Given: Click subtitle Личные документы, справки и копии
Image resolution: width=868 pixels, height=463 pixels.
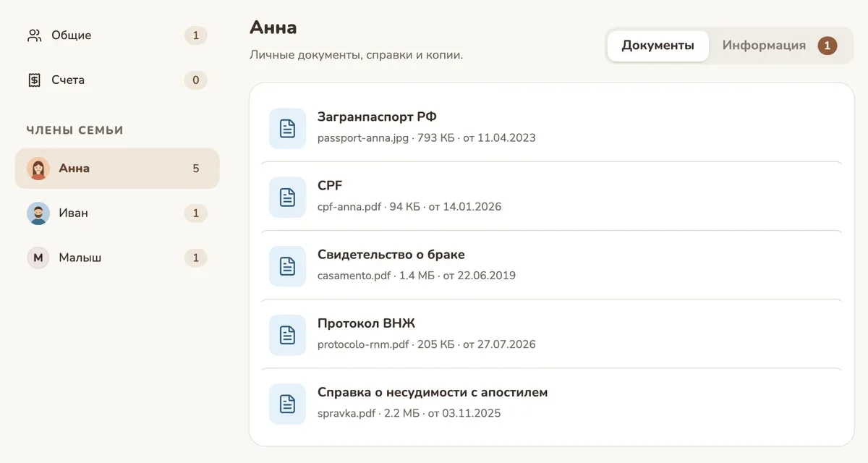Looking at the screenshot, I should (356, 55).
